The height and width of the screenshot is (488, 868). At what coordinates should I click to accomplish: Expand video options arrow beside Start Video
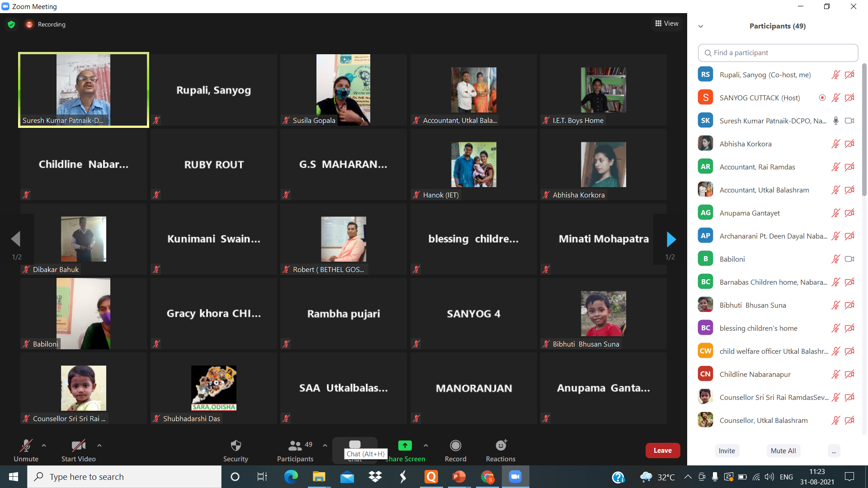(x=99, y=446)
